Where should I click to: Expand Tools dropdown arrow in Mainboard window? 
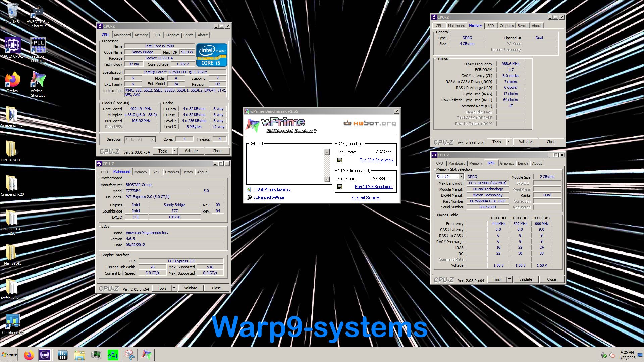pos(174,288)
